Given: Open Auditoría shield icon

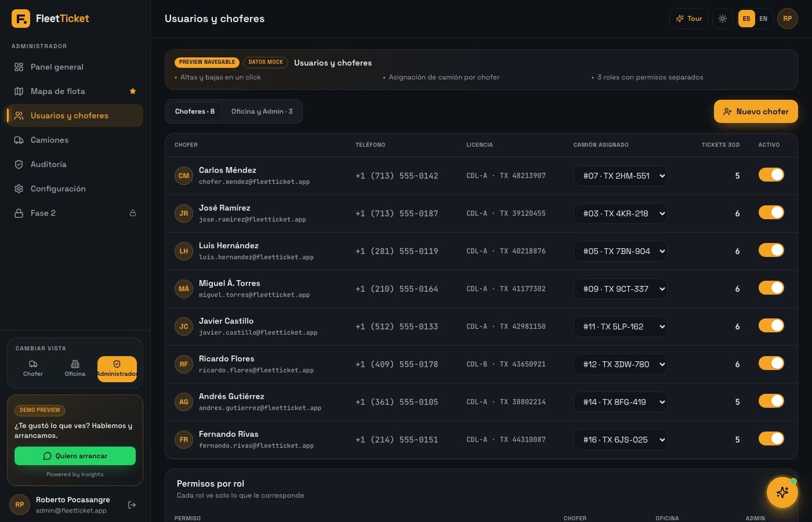Looking at the screenshot, I should 19,165.
